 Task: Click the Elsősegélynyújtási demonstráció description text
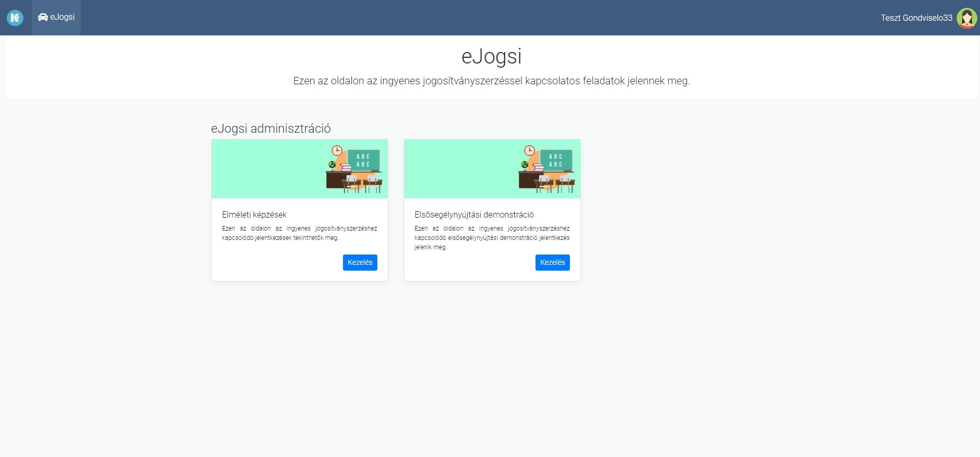(492, 238)
